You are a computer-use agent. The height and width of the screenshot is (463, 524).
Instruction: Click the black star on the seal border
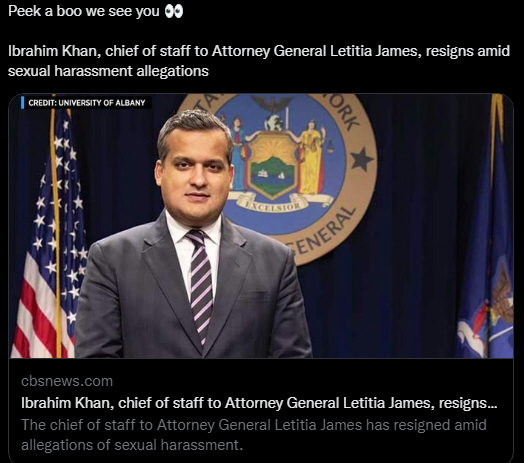(x=362, y=159)
